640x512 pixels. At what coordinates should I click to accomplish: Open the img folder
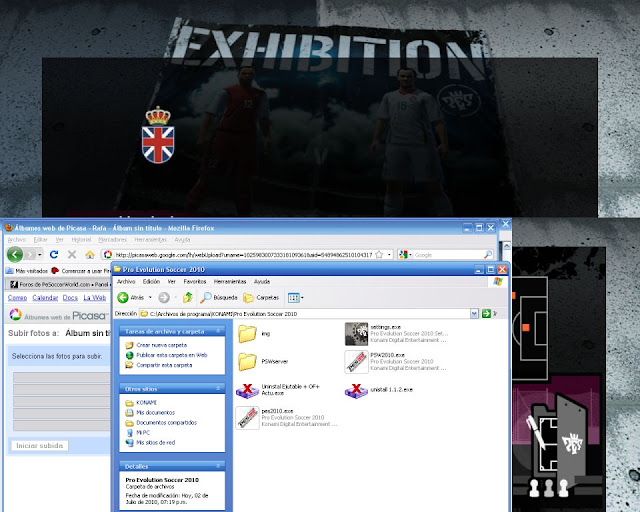[247, 333]
